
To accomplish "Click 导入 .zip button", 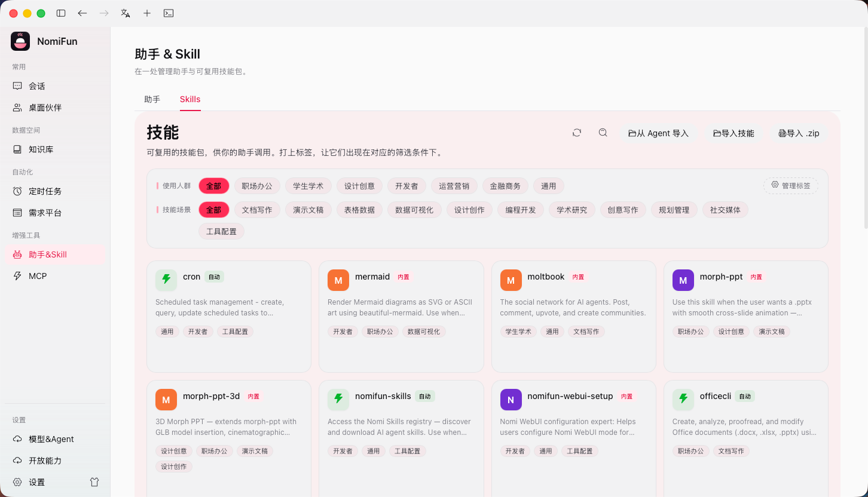I will pyautogui.click(x=799, y=133).
